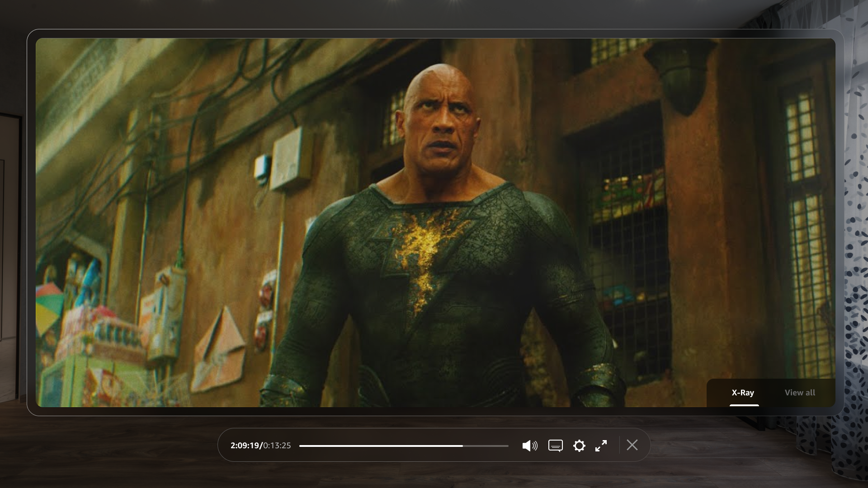Seek to the midpoint of the played progress
Image resolution: width=868 pixels, height=488 pixels.
(381, 446)
